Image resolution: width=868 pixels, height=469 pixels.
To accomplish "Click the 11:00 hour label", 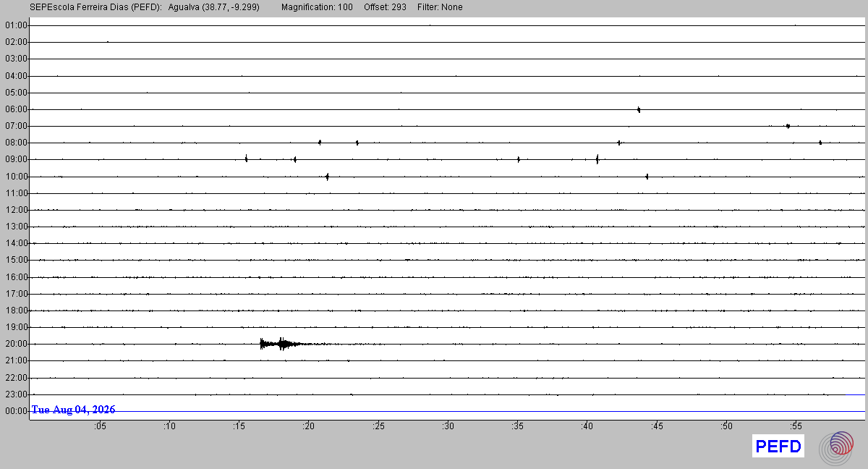I will 16,193.
